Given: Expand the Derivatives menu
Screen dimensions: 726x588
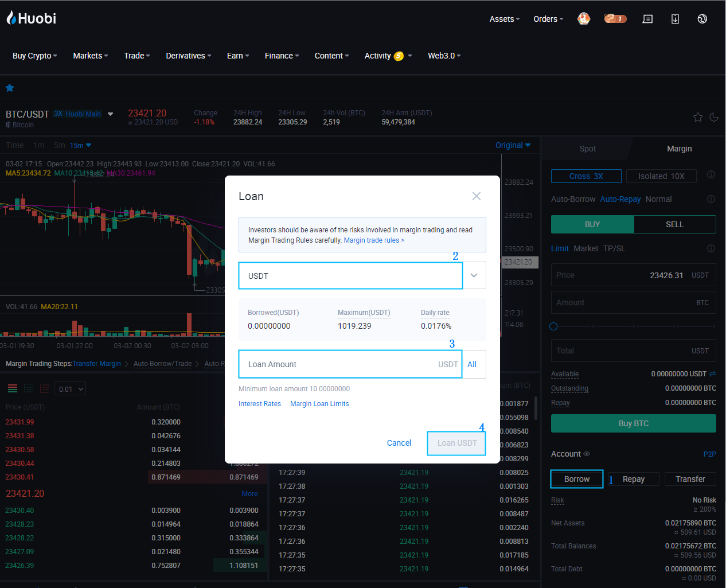Looking at the screenshot, I should (x=188, y=56).
